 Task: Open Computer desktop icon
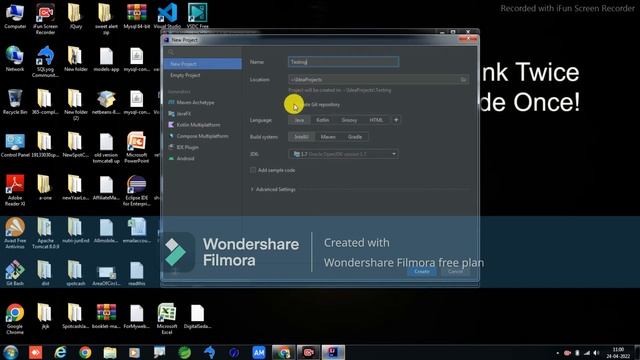(15, 16)
